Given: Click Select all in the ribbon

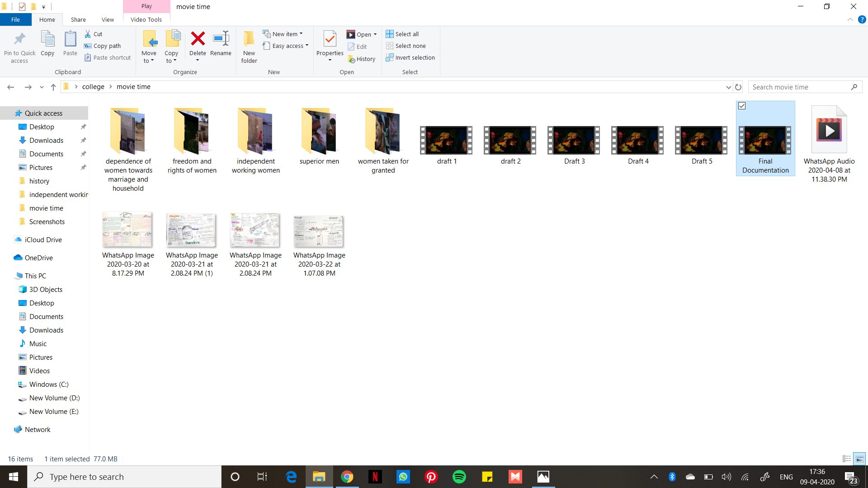Looking at the screenshot, I should click(402, 34).
